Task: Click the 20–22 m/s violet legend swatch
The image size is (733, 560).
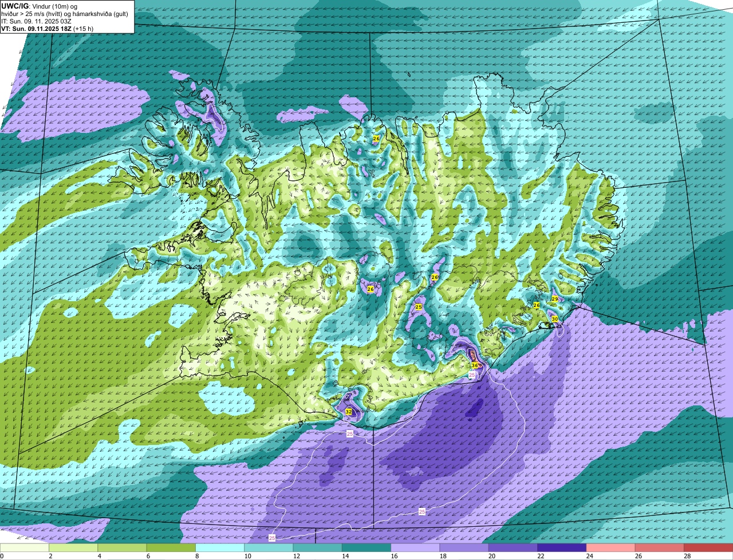Action: click(513, 547)
